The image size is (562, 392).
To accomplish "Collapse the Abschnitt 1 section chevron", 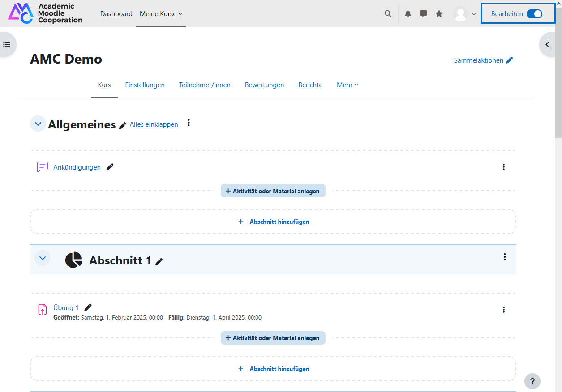I will click(x=43, y=258).
